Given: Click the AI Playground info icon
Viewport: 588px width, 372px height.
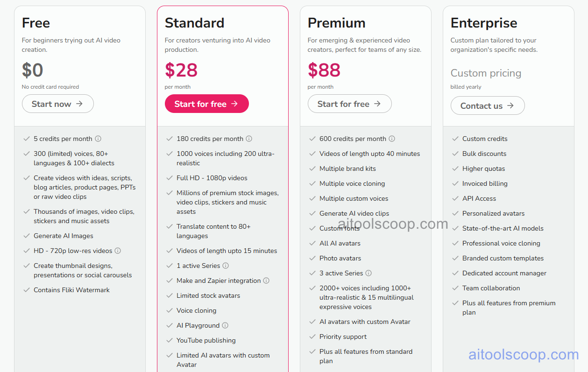Looking at the screenshot, I should [225, 325].
